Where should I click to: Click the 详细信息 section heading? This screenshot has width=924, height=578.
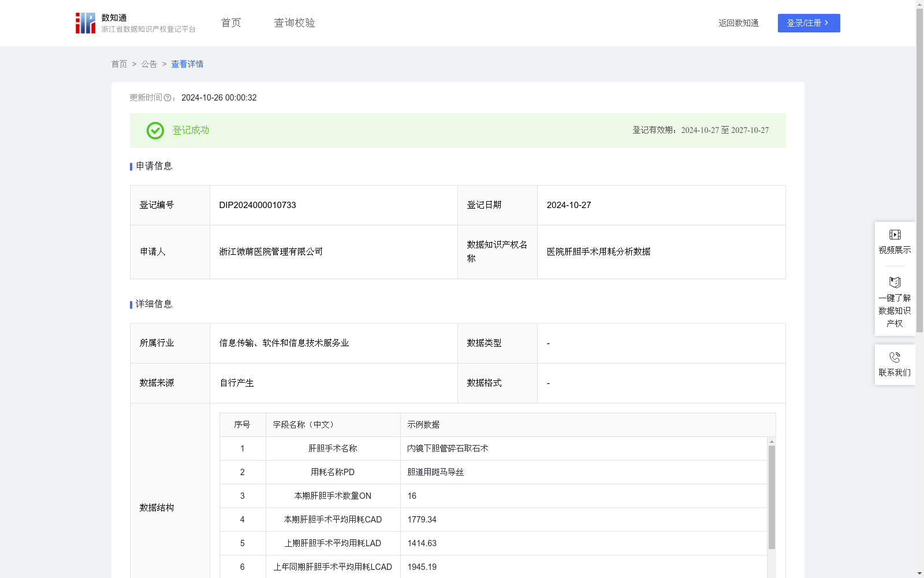click(154, 305)
